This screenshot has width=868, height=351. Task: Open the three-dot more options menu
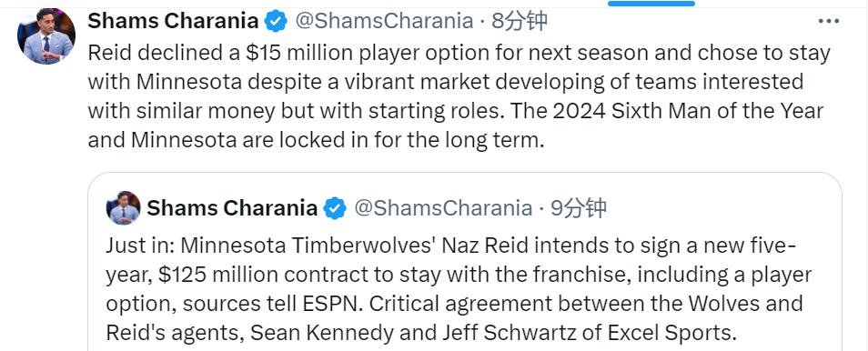828,22
